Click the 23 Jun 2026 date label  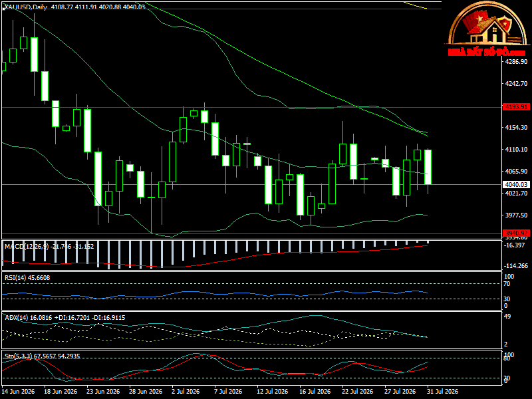point(103,392)
